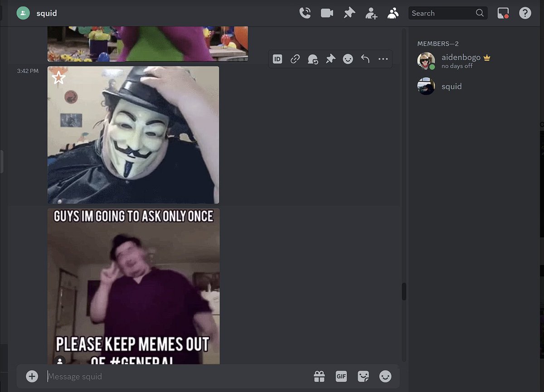Open the sticker picker
This screenshot has height=392, width=544.
tap(363, 376)
